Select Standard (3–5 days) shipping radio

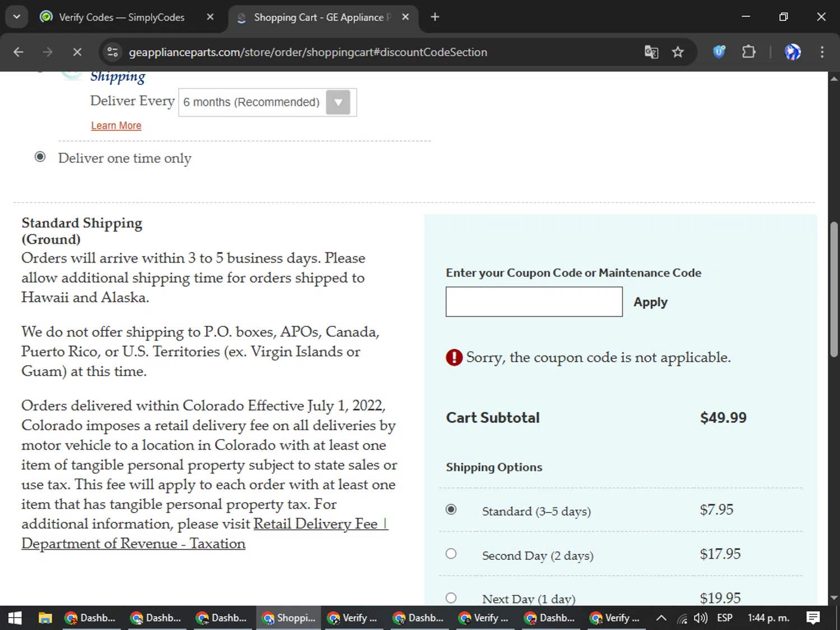pyautogui.click(x=451, y=510)
